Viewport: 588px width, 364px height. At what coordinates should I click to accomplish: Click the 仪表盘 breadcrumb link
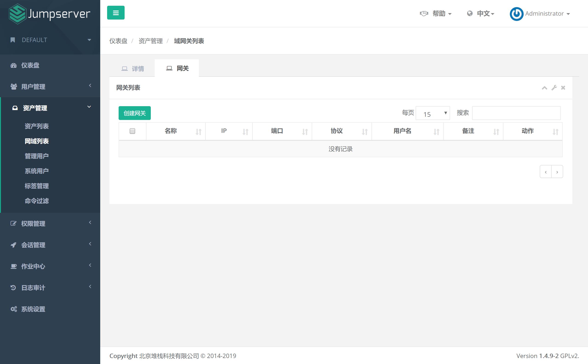coord(118,41)
